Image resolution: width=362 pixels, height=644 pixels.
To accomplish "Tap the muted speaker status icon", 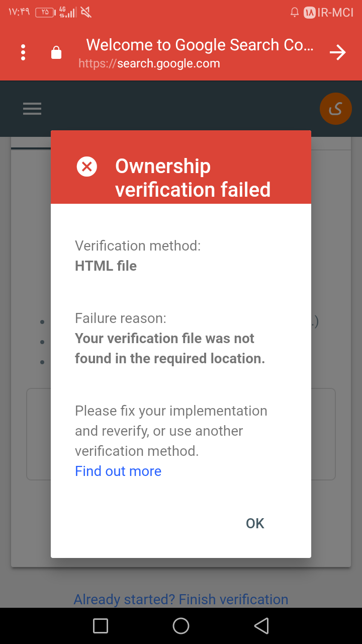I will click(x=86, y=12).
